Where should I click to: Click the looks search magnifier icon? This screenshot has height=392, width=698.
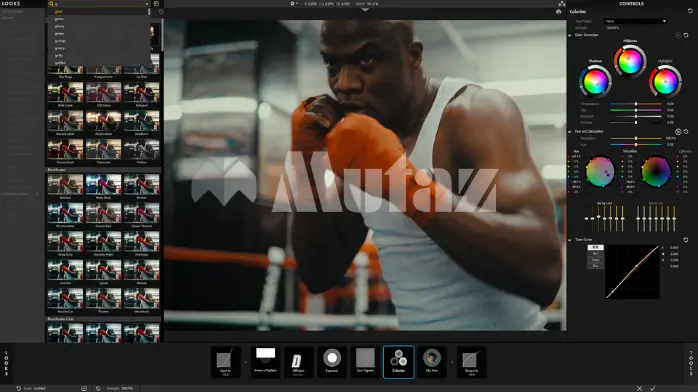(x=51, y=4)
